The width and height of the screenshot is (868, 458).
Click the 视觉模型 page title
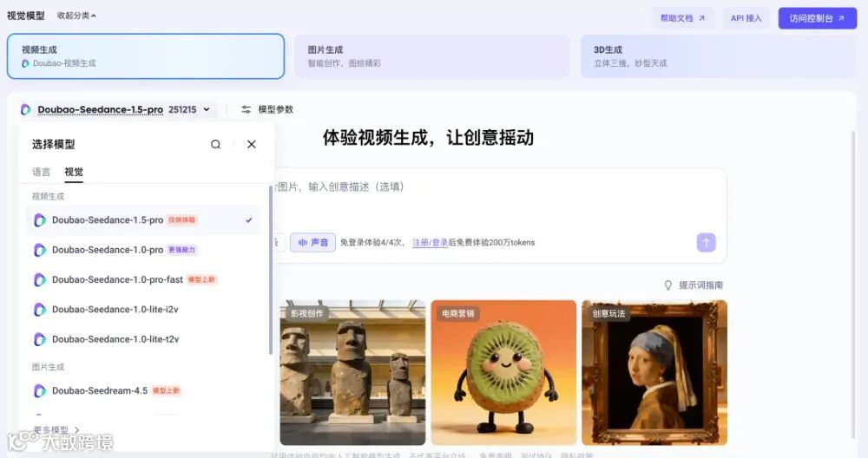(25, 16)
